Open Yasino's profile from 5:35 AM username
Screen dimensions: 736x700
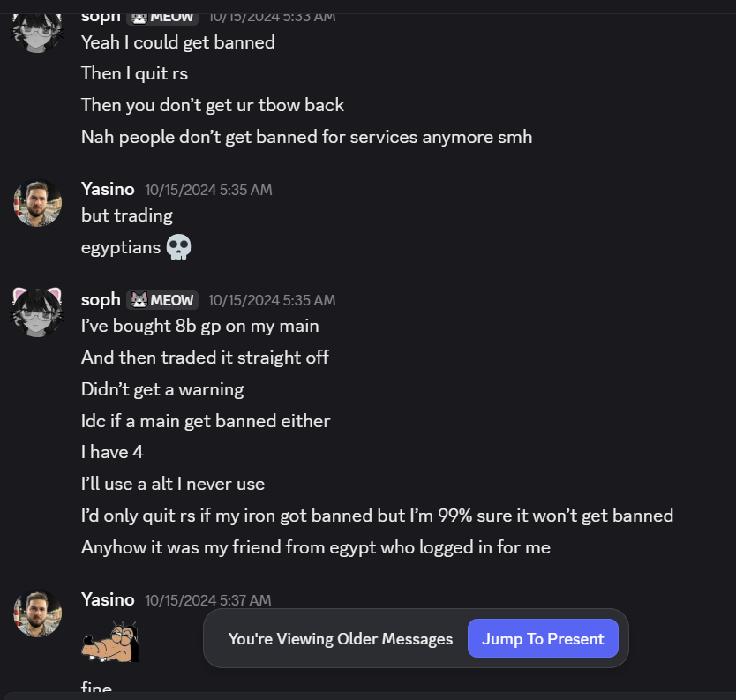tap(108, 189)
